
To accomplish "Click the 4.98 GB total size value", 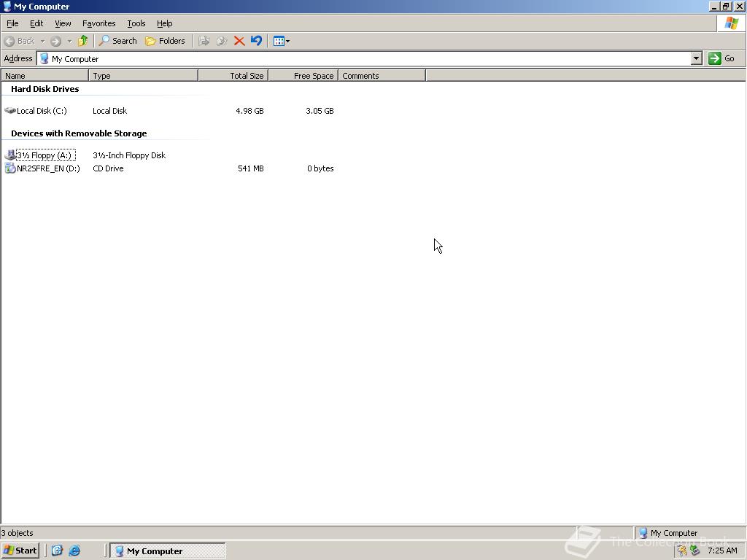I will pyautogui.click(x=249, y=111).
